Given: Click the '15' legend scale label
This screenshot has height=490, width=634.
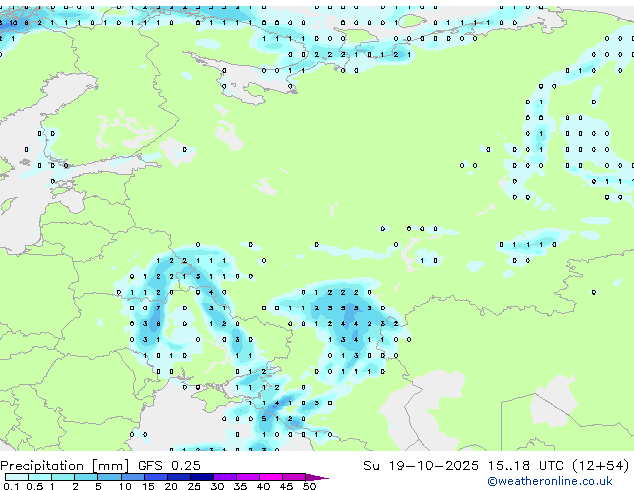Looking at the screenshot, I should point(148,486).
